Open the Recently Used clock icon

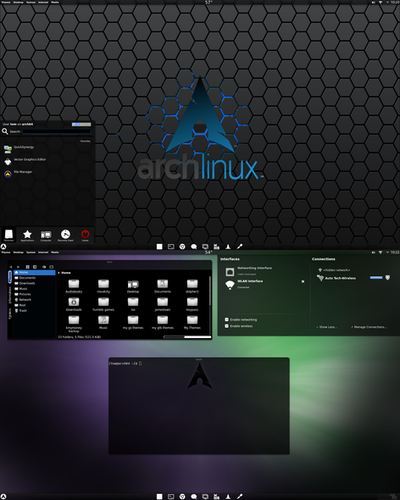click(66, 235)
